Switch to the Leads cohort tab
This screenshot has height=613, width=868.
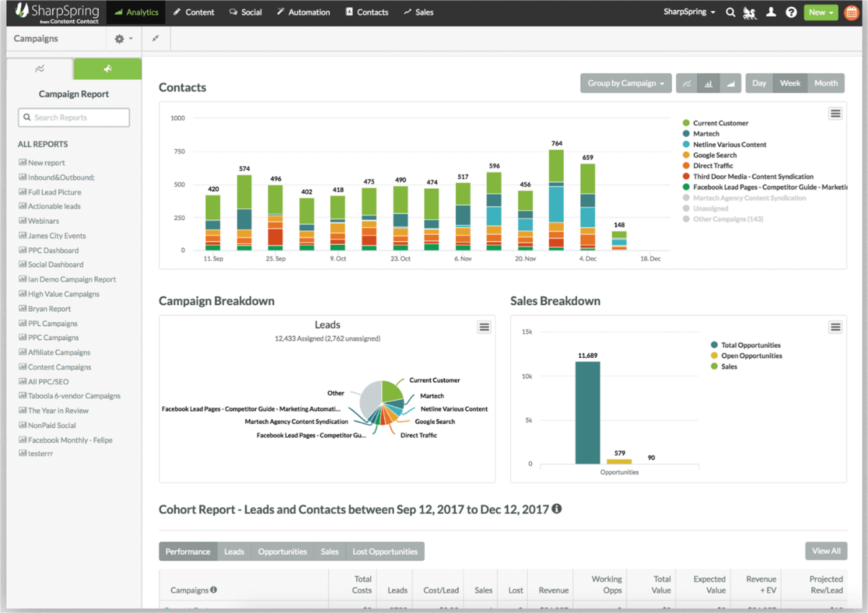click(234, 551)
